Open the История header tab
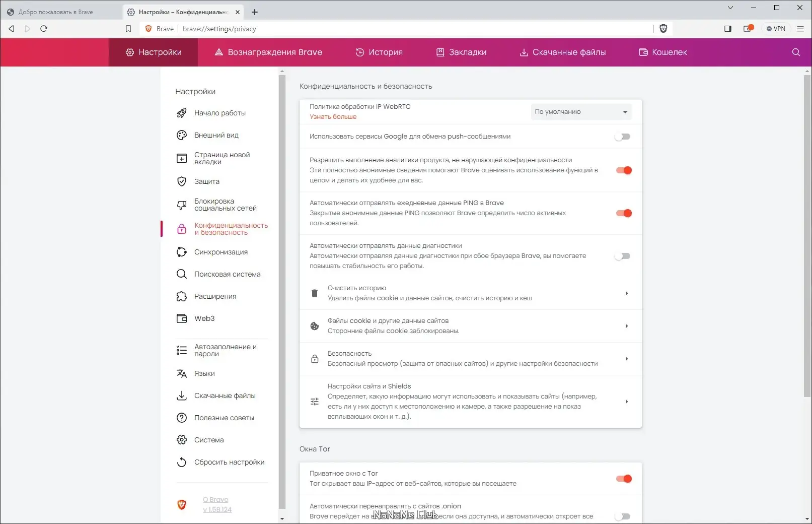This screenshot has height=524, width=812. point(379,52)
